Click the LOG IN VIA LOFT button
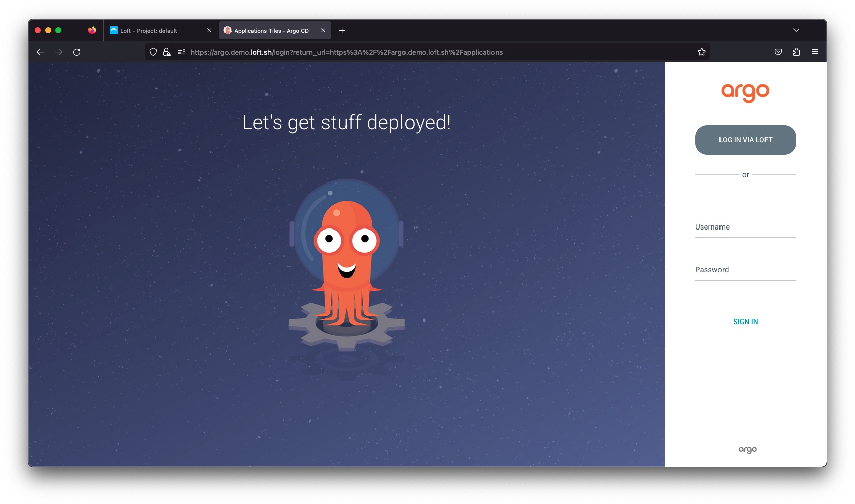Image resolution: width=855 pixels, height=504 pixels. click(x=746, y=140)
